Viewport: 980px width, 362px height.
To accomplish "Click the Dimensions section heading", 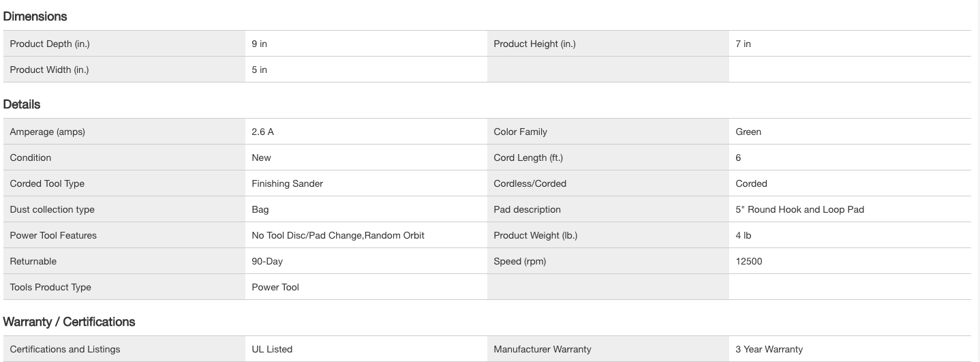I will [35, 16].
